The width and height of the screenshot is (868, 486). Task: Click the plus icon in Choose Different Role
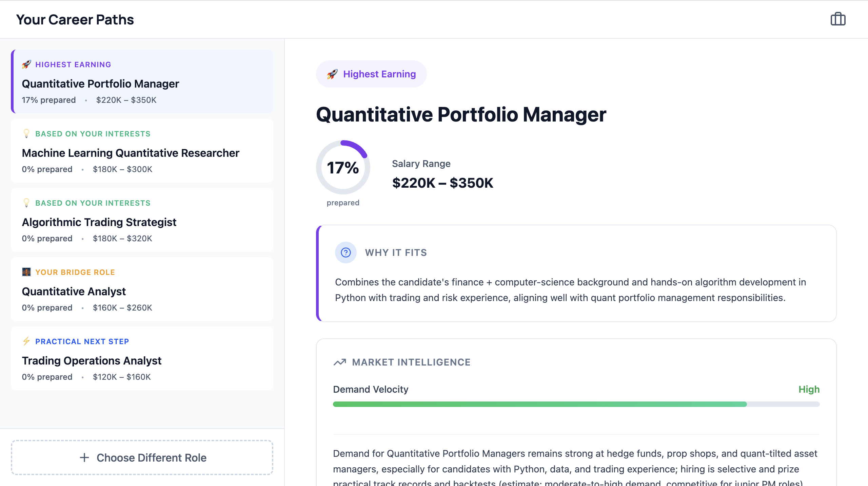coord(84,457)
